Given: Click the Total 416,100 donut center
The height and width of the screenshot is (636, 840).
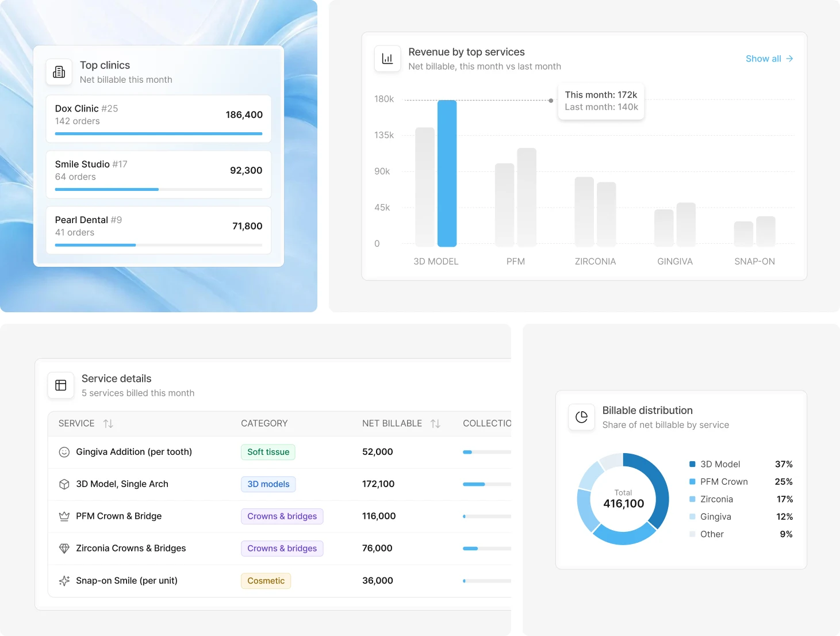Looking at the screenshot, I should coord(623,500).
